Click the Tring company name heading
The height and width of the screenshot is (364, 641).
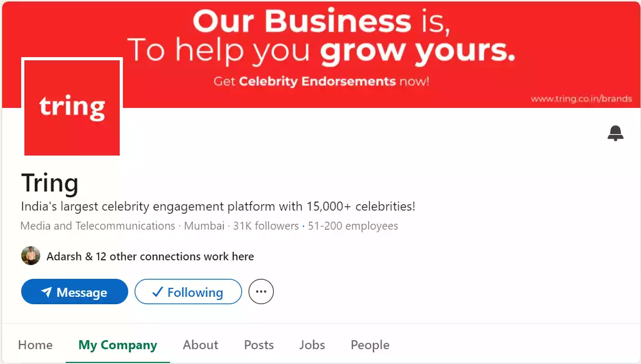tap(50, 183)
